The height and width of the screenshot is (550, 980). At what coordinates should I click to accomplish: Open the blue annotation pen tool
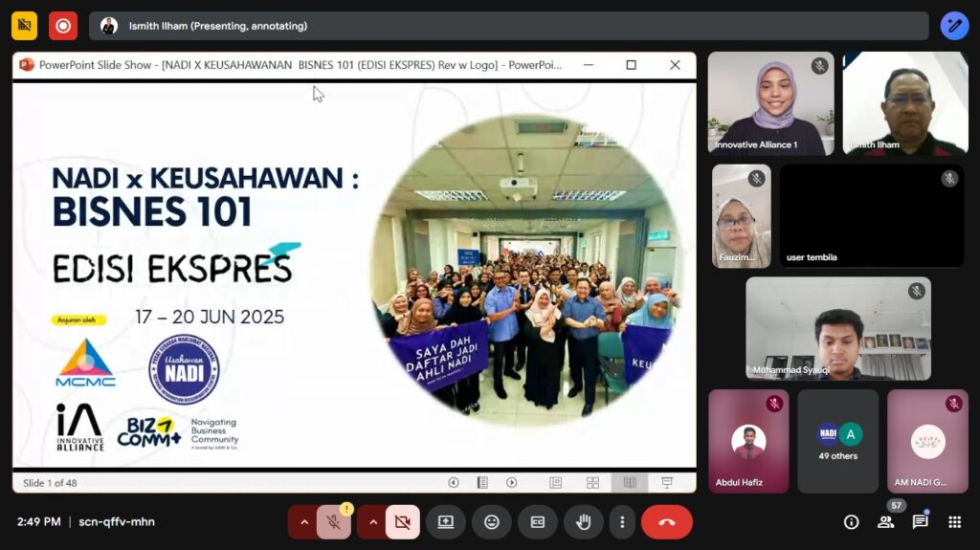click(x=954, y=26)
